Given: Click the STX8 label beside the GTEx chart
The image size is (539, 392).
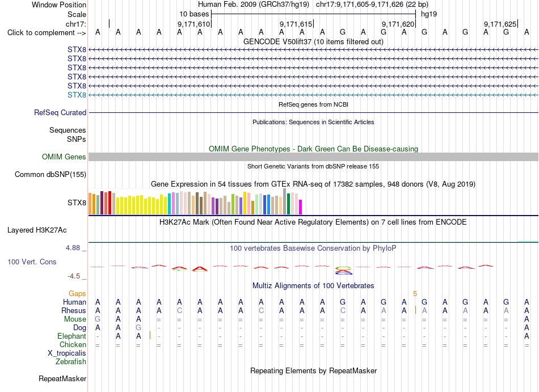Looking at the screenshot, I should tap(77, 203).
